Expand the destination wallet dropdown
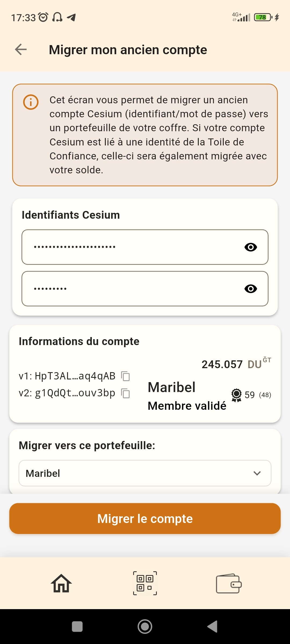The height and width of the screenshot is (644, 290). pyautogui.click(x=145, y=473)
